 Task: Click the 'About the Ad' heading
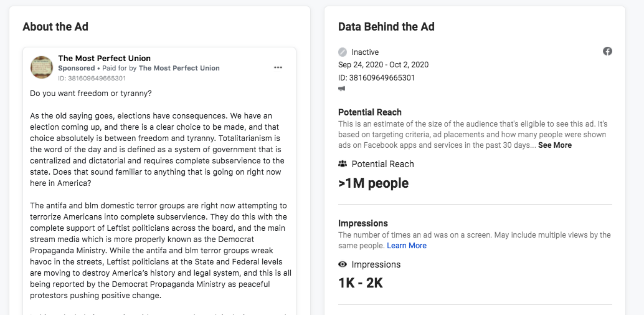click(x=55, y=27)
